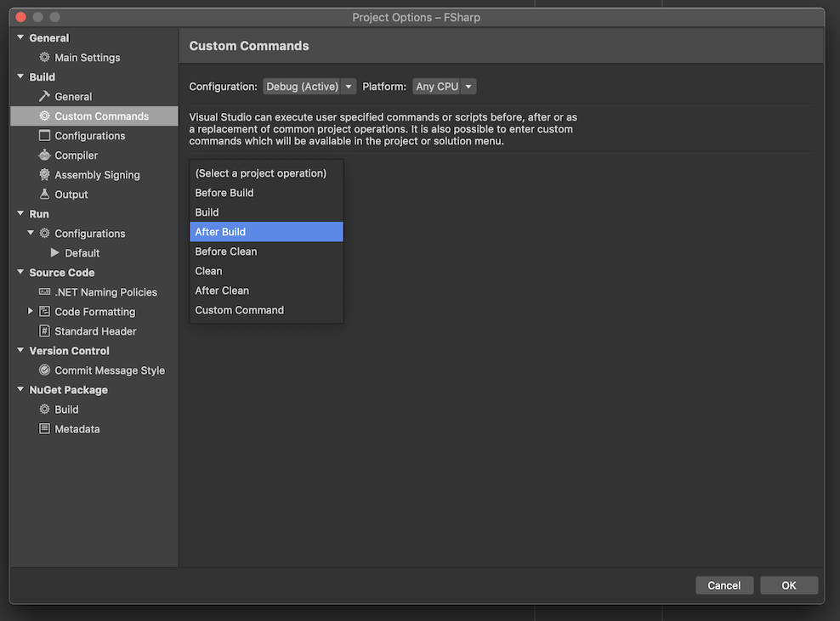Click the .NET Naming Policies icon
The image size is (840, 621).
click(44, 291)
